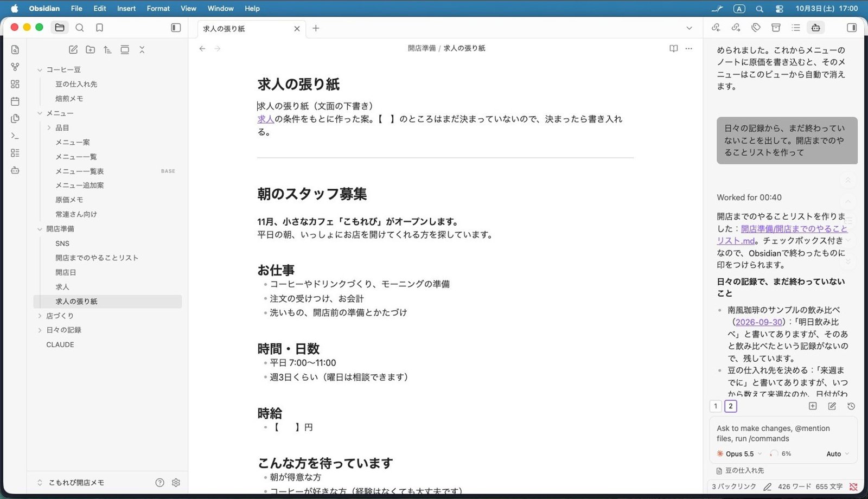Image resolution: width=868 pixels, height=499 pixels.
Task: Open the vault settings gear
Action: point(176,482)
